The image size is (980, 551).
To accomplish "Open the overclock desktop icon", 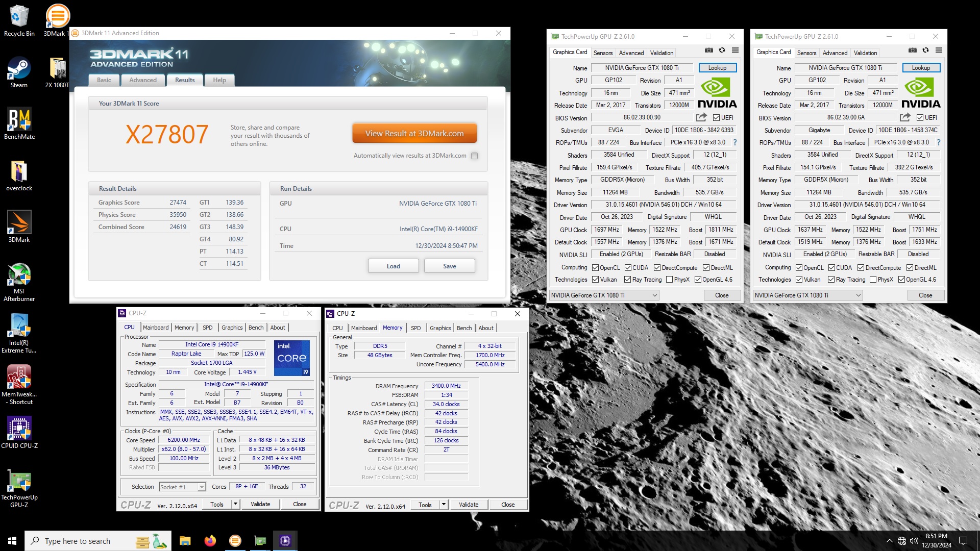I will click(19, 176).
